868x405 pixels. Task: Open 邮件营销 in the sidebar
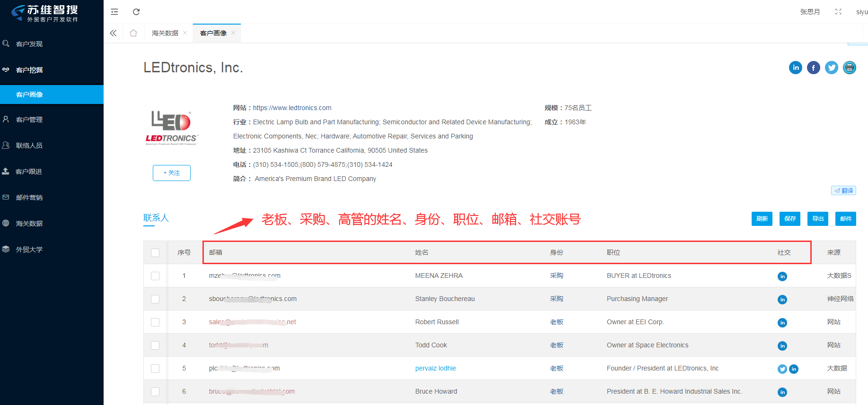(x=29, y=198)
